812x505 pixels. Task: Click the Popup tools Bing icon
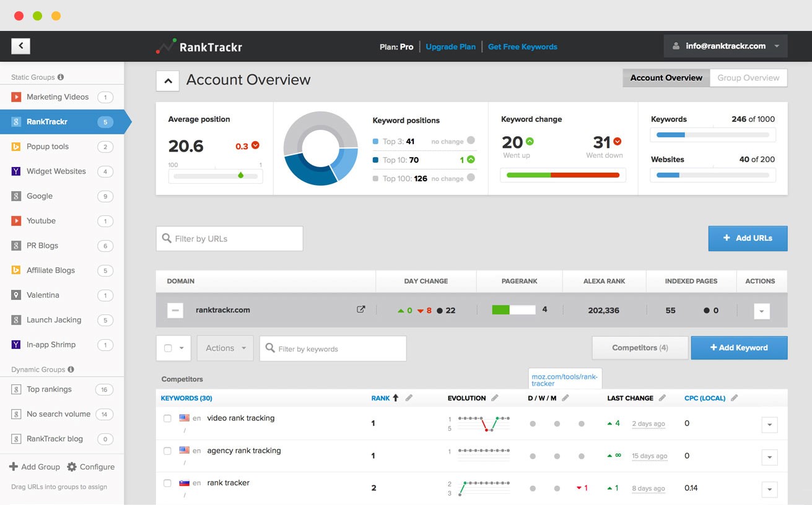(x=16, y=147)
